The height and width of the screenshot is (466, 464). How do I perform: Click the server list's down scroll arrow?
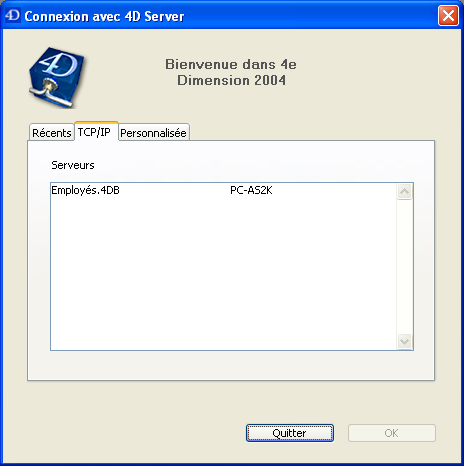405,341
